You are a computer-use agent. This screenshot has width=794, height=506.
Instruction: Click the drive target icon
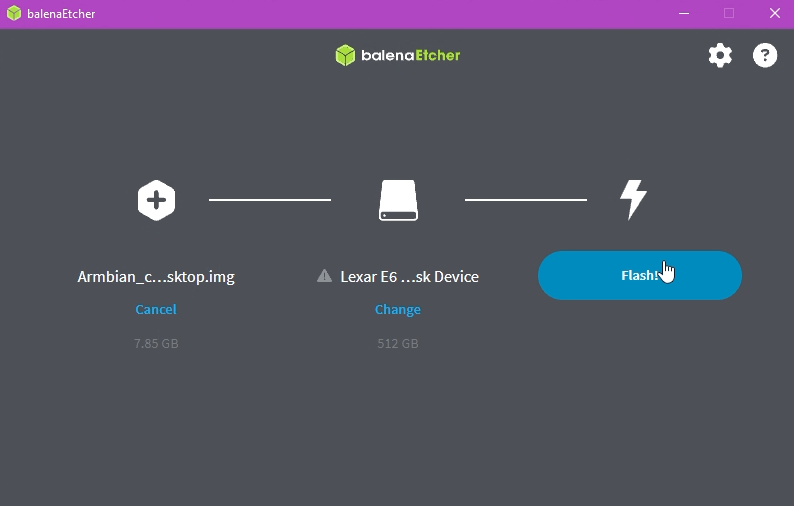click(398, 200)
